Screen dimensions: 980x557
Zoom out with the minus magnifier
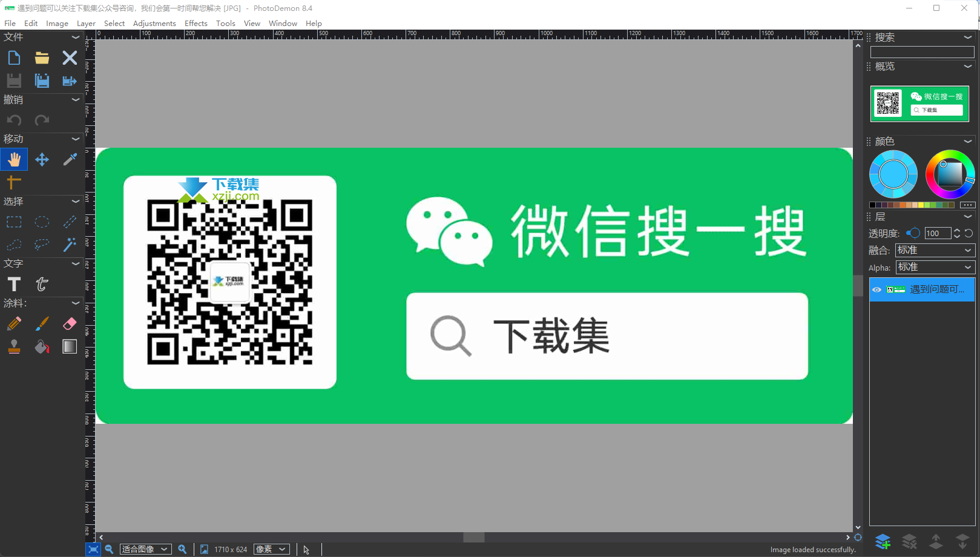click(x=109, y=549)
